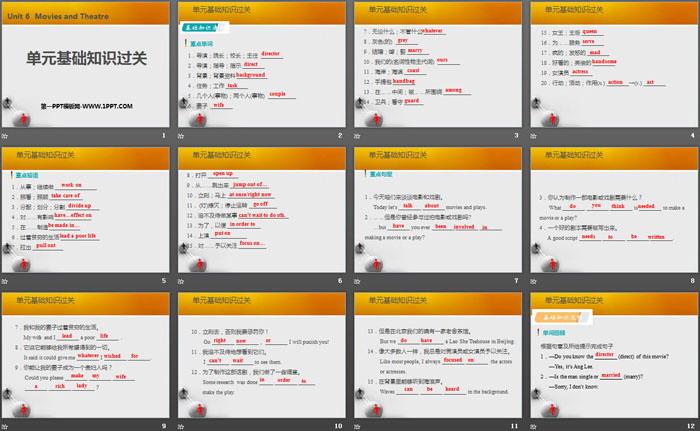The height and width of the screenshot is (431, 700).
Task: Select slide 9 thumbnail about 'My wife and I'
Action: tap(86, 354)
